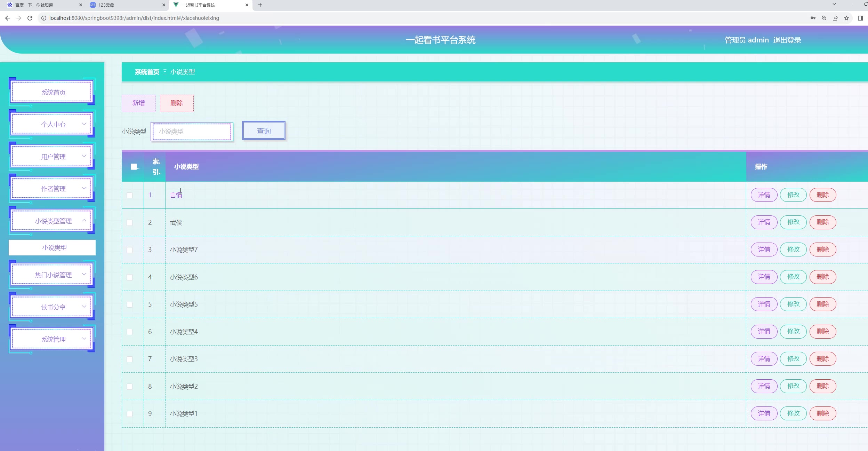This screenshot has height=451, width=868.
Task: Click 删除 for the 武侠 row
Action: (x=823, y=222)
